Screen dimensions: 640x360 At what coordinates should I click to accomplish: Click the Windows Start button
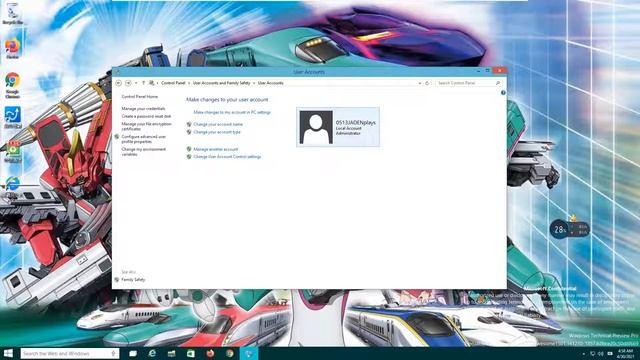coord(8,353)
